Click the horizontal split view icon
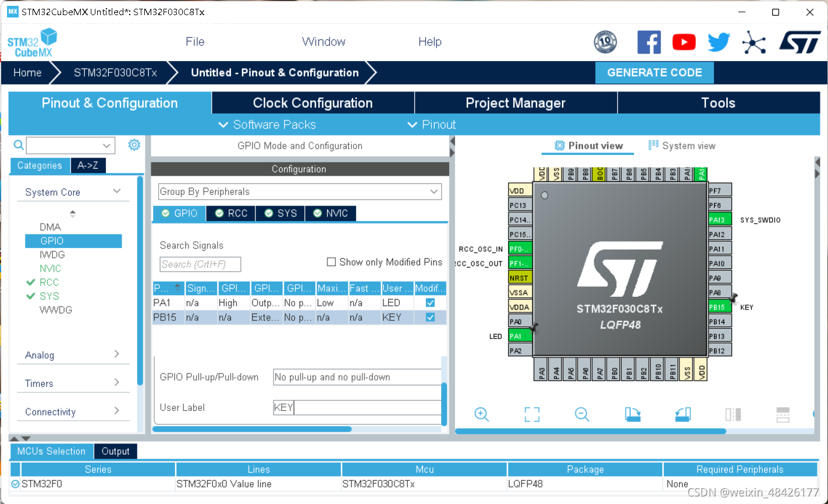828x504 pixels. [x=783, y=414]
